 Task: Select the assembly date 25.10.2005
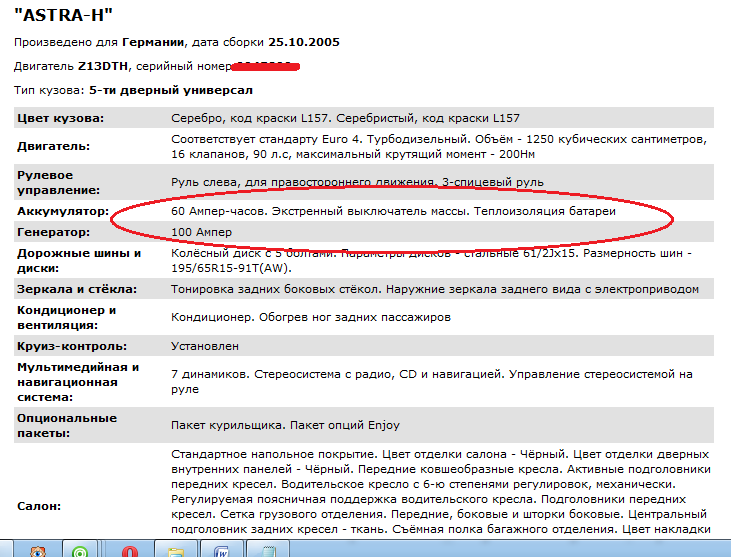(303, 42)
